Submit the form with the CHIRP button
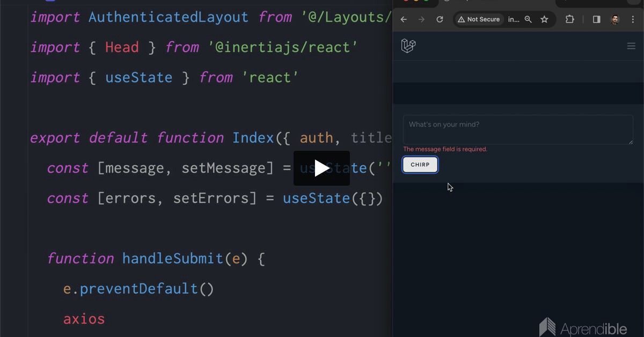This screenshot has width=644, height=337. (420, 165)
